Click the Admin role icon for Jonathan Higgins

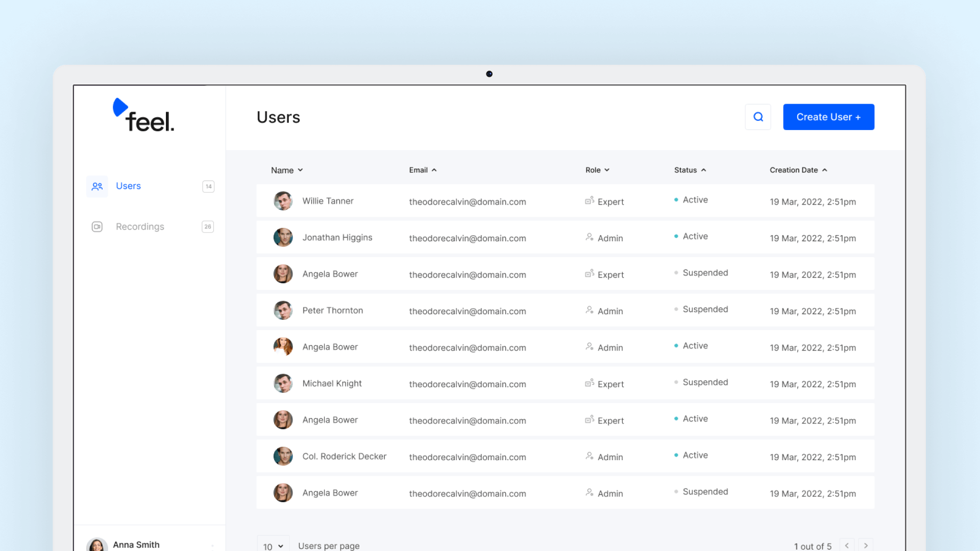[589, 237]
